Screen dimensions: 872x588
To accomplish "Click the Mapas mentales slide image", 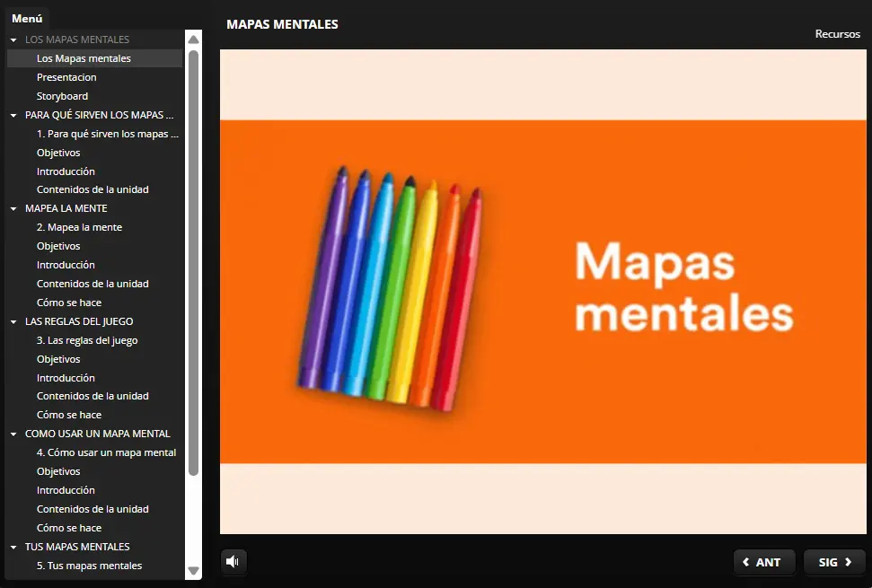I will pos(542,292).
